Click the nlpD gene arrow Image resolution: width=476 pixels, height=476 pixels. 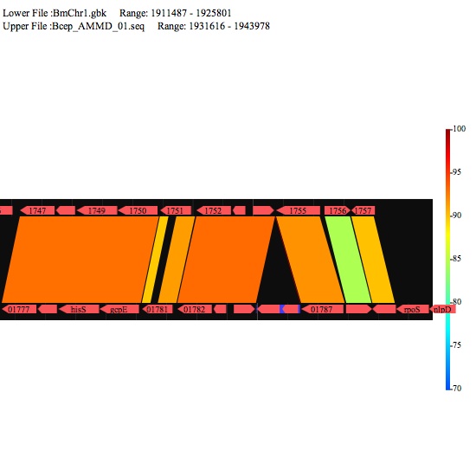[442, 309]
